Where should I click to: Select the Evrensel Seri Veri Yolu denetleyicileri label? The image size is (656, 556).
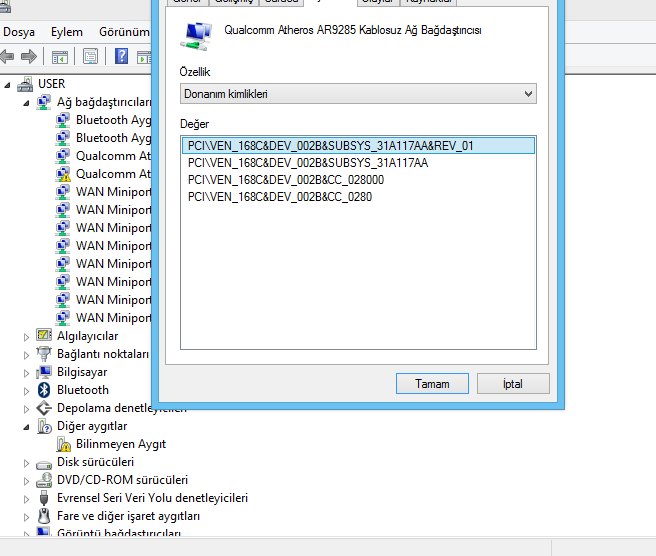(152, 498)
